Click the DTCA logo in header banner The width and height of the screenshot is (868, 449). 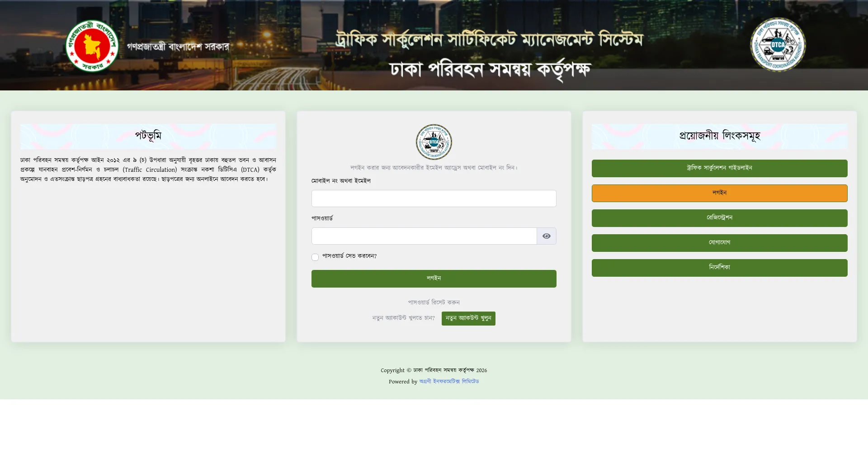[x=778, y=45]
